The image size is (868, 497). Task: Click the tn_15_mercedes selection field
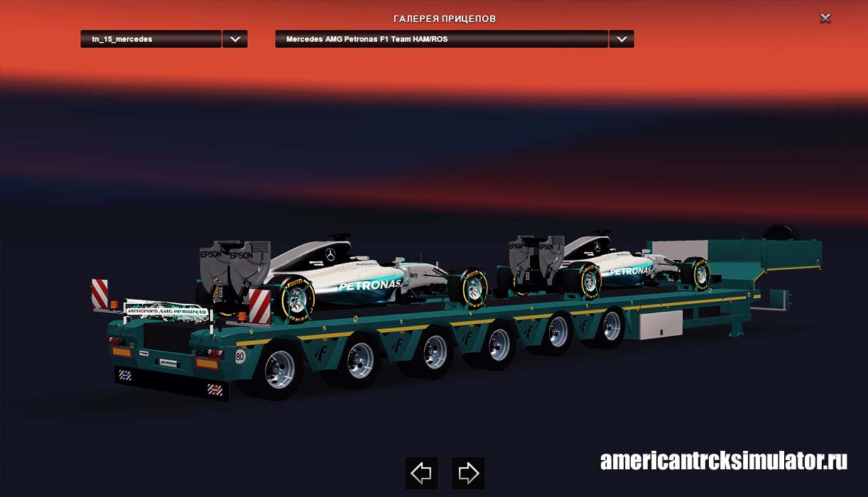pos(151,39)
